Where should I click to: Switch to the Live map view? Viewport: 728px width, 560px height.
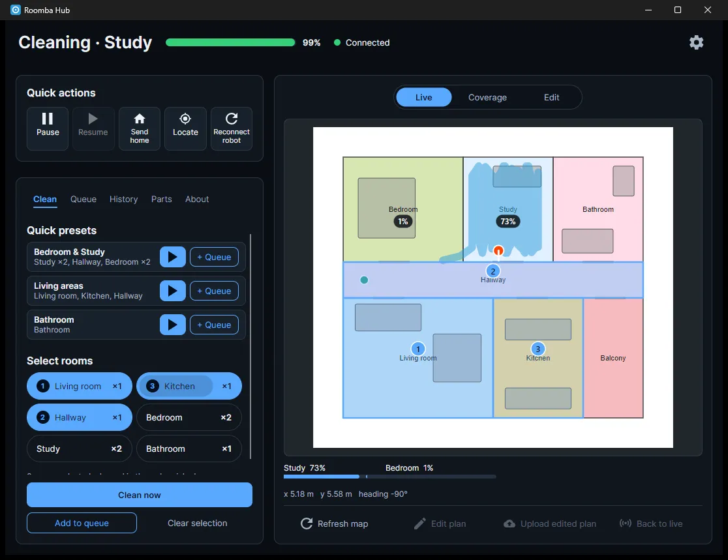[423, 97]
